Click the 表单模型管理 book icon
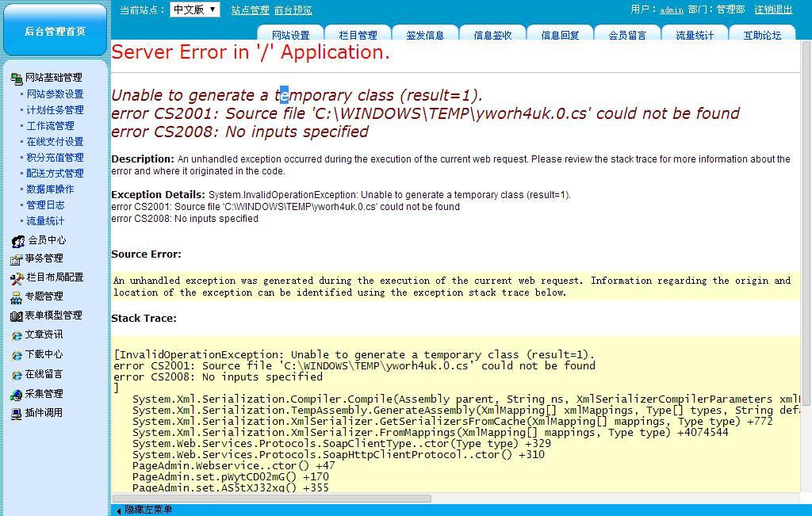The image size is (812, 516). coord(16,315)
